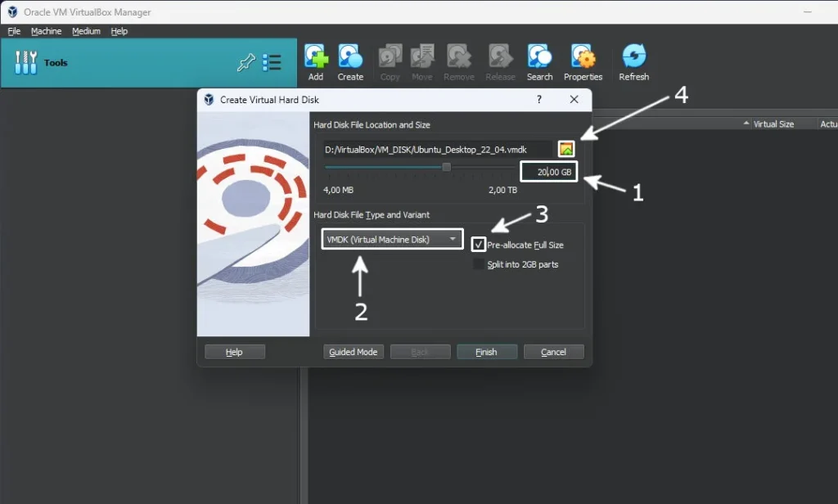Image resolution: width=838 pixels, height=504 pixels.
Task: Click Finish to create the disk
Action: 487,352
